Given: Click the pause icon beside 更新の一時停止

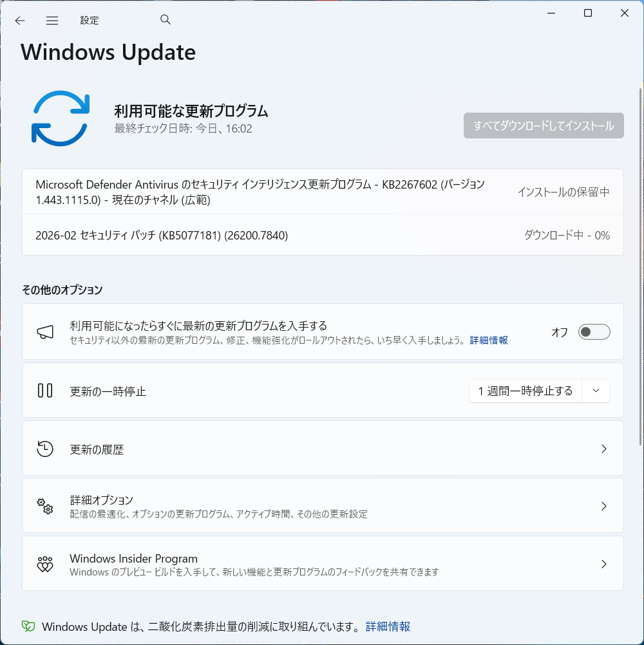Looking at the screenshot, I should coord(45,390).
